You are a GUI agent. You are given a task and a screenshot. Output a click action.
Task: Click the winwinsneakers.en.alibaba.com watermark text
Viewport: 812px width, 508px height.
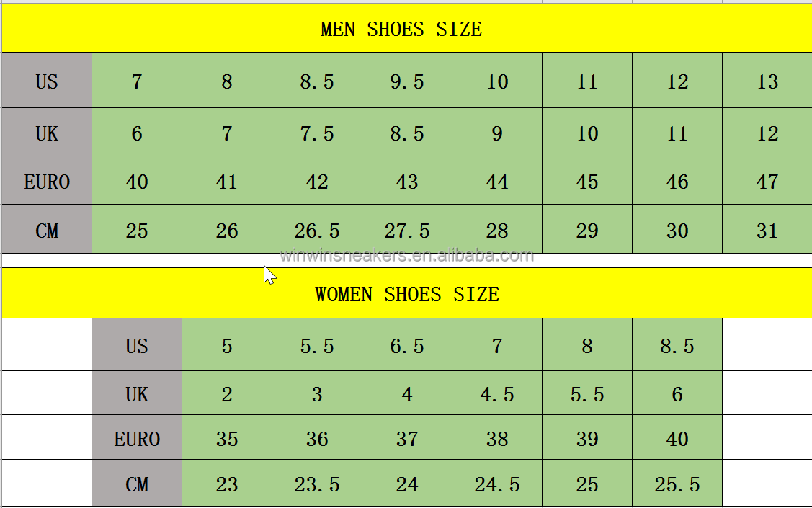point(407,256)
